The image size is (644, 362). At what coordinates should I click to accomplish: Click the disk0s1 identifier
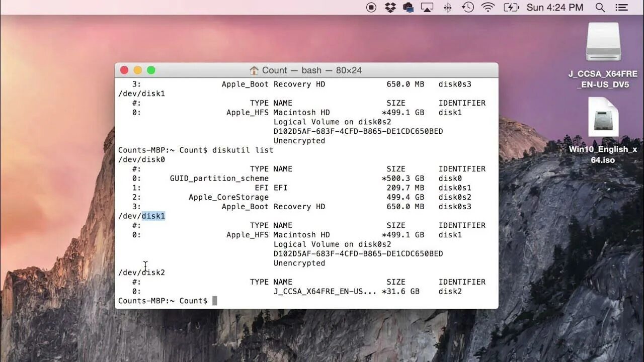point(455,188)
